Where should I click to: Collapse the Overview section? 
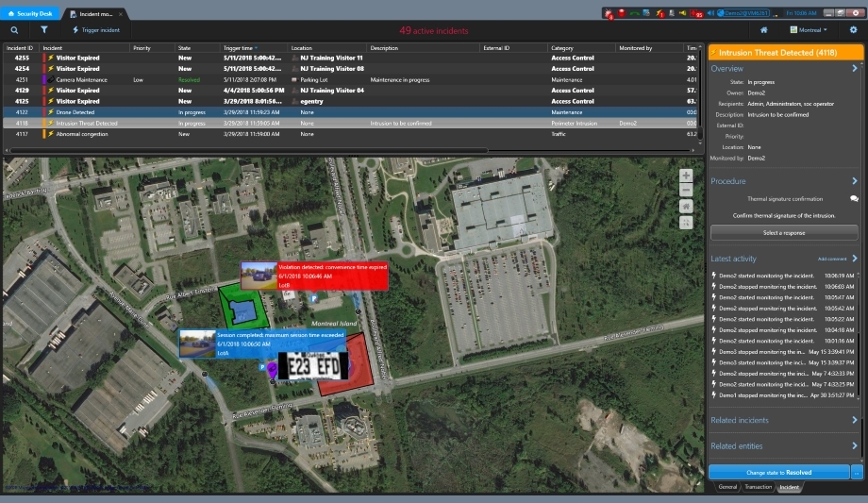pyautogui.click(x=854, y=69)
